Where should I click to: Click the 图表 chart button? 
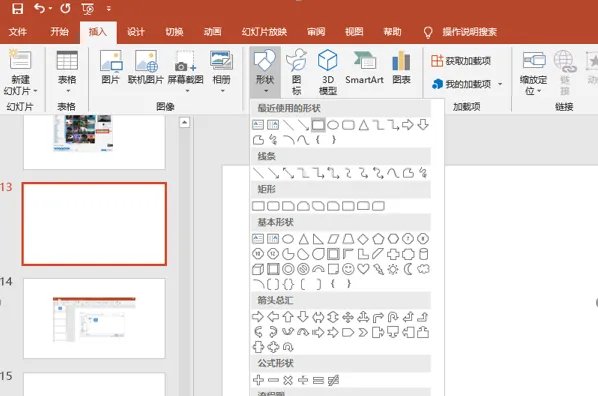(x=401, y=67)
